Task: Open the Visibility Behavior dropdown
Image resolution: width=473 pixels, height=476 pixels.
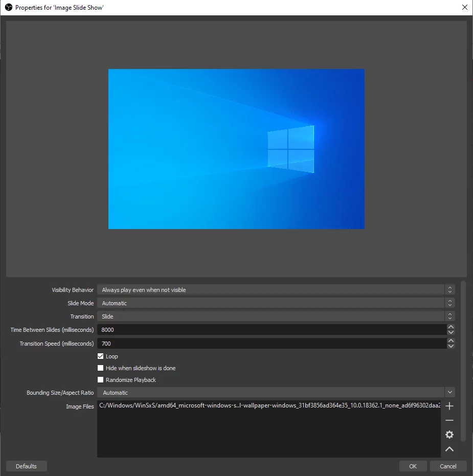Action: tap(276, 290)
